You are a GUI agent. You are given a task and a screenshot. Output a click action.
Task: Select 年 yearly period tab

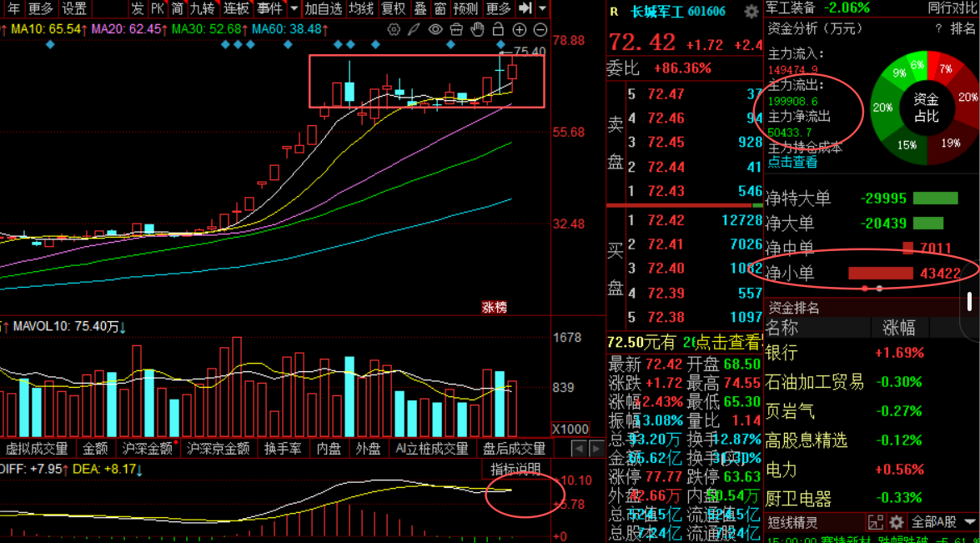click(x=13, y=8)
